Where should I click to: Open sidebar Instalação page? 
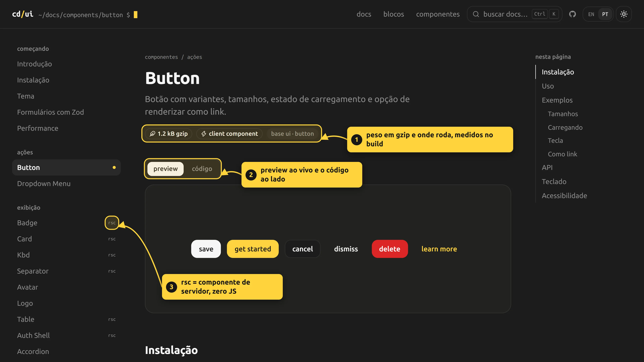[66, 80]
